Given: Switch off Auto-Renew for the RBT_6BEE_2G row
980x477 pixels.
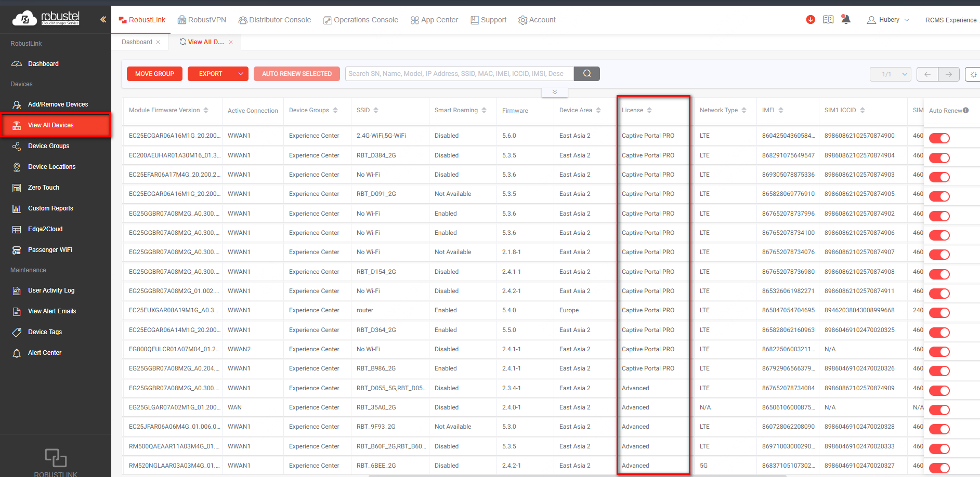Looking at the screenshot, I should coord(939,468).
